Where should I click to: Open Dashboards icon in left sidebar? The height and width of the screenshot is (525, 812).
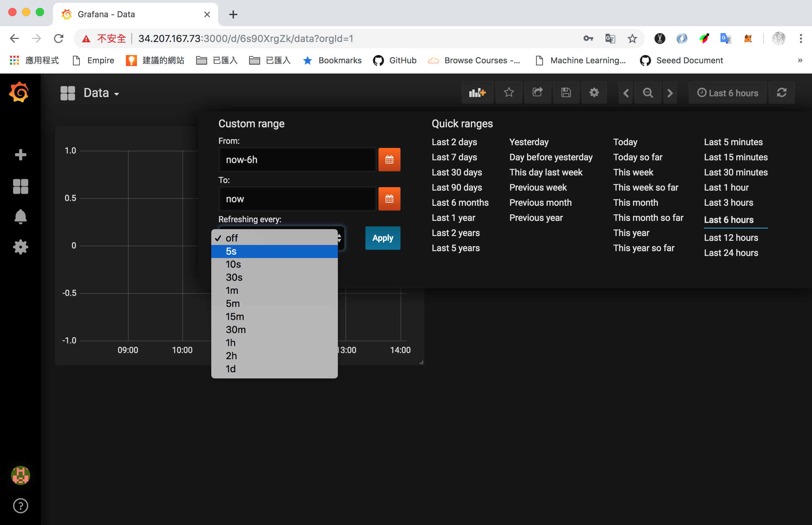[x=21, y=186]
